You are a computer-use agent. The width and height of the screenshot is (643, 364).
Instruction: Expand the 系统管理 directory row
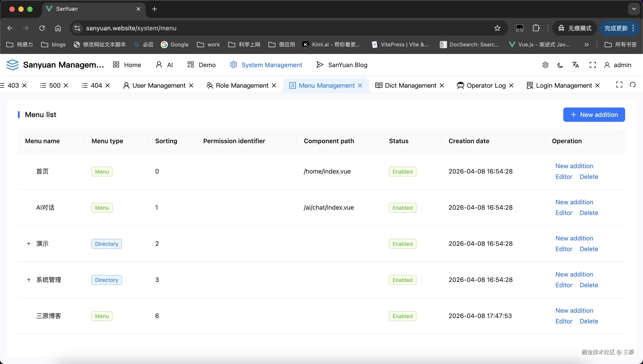(x=29, y=280)
